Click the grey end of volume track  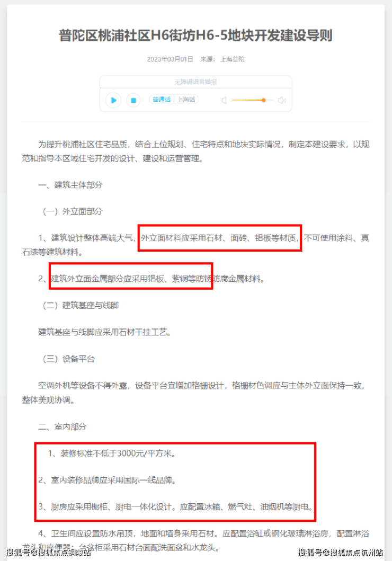[x=270, y=100]
